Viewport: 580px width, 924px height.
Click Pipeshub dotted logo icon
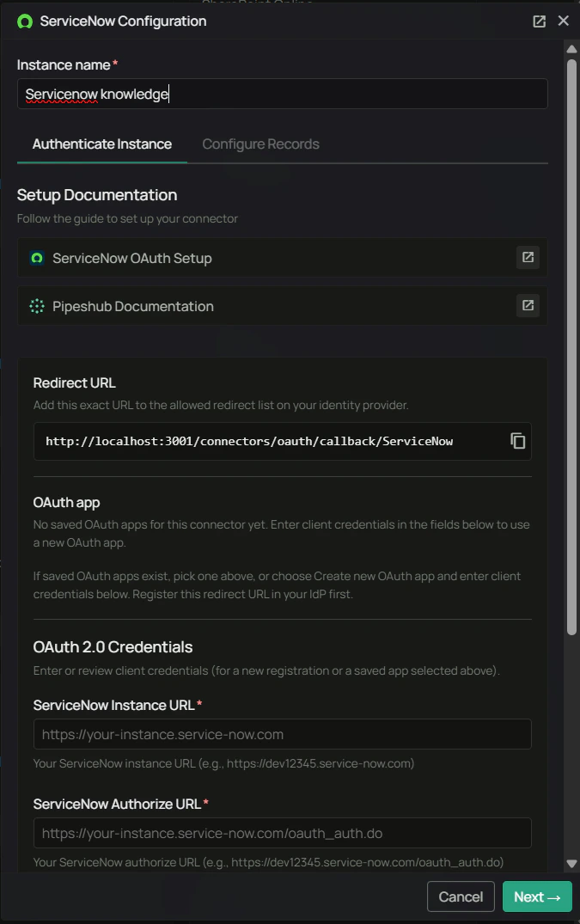(x=37, y=307)
